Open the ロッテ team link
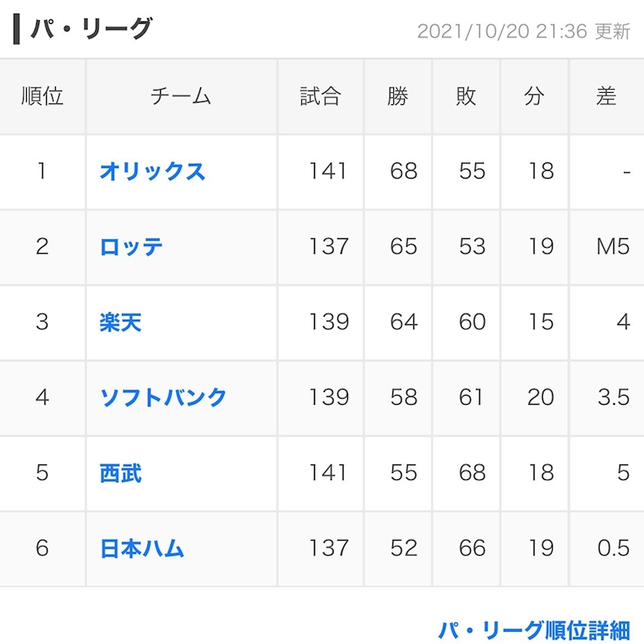This screenshot has width=644, height=644. [x=131, y=247]
